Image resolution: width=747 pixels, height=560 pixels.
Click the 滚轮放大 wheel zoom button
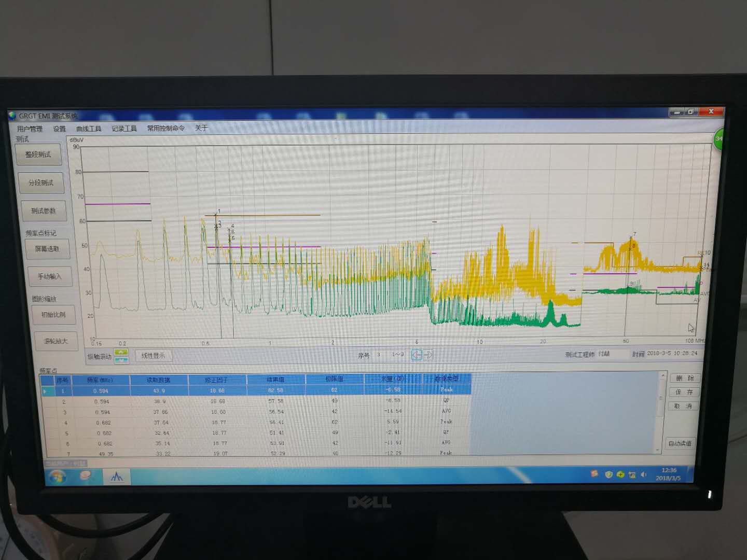pos(56,341)
